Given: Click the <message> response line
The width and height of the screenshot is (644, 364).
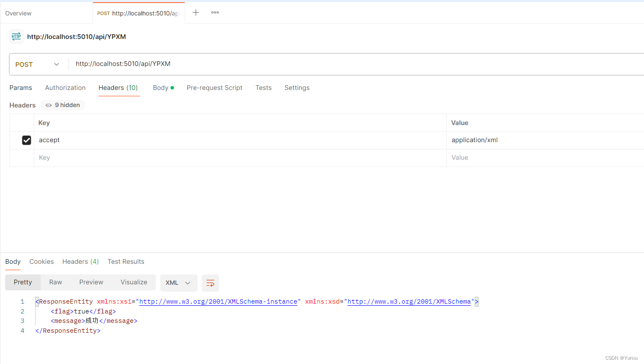Looking at the screenshot, I should click(x=94, y=321).
